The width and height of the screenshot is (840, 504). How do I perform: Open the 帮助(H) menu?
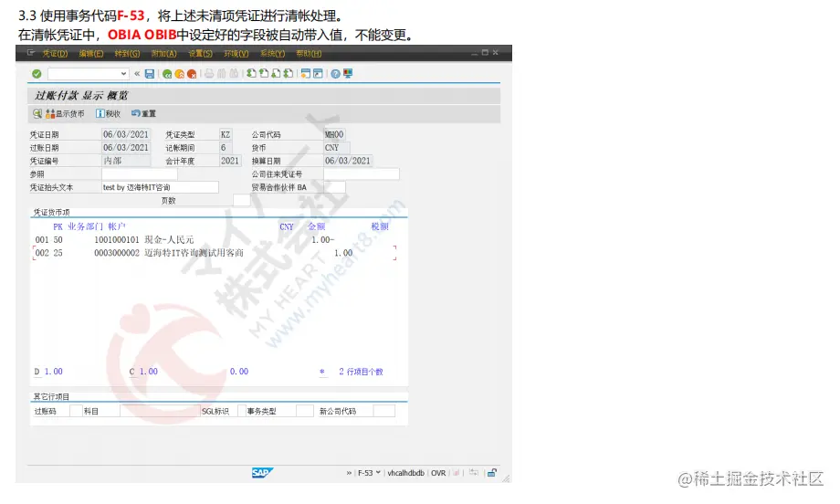[x=309, y=54]
